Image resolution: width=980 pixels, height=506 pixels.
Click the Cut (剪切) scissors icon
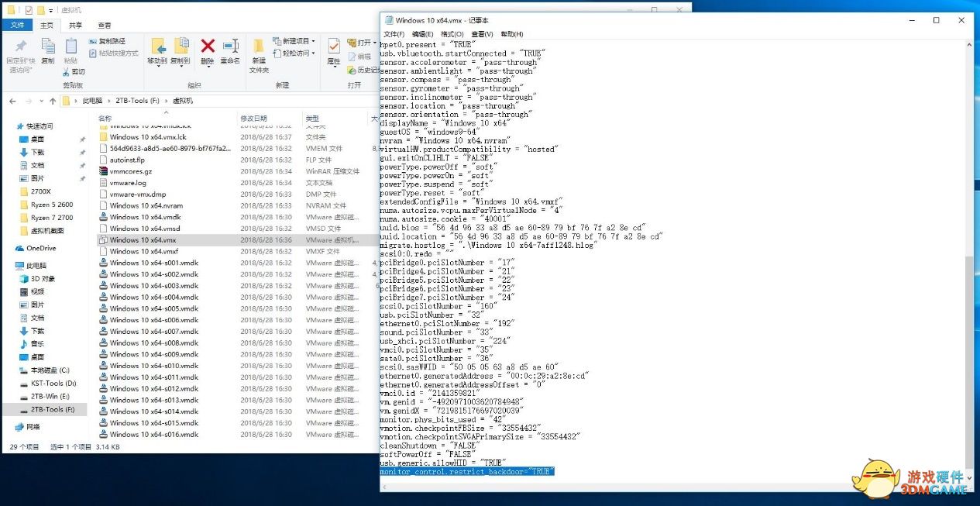(67, 72)
